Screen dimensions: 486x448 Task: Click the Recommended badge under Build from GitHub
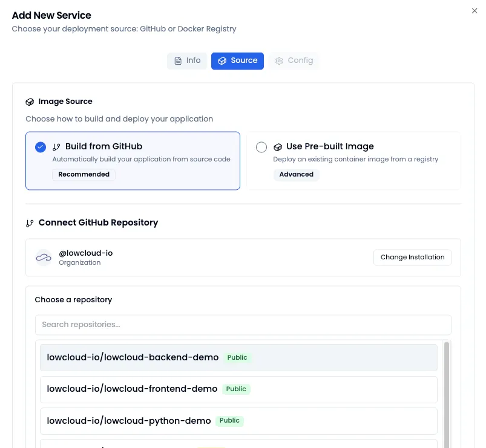(84, 175)
